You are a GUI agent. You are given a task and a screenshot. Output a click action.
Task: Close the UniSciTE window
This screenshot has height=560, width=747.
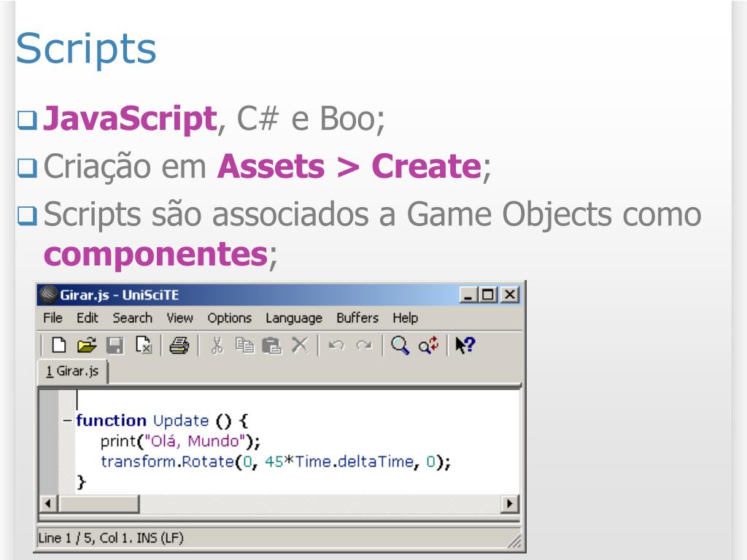510,295
